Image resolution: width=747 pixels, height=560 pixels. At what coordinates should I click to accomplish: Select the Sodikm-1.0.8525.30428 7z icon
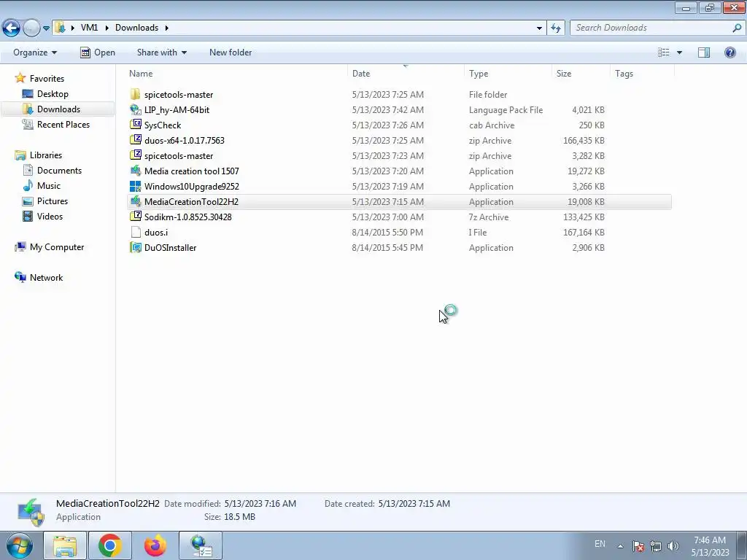pyautogui.click(x=135, y=217)
